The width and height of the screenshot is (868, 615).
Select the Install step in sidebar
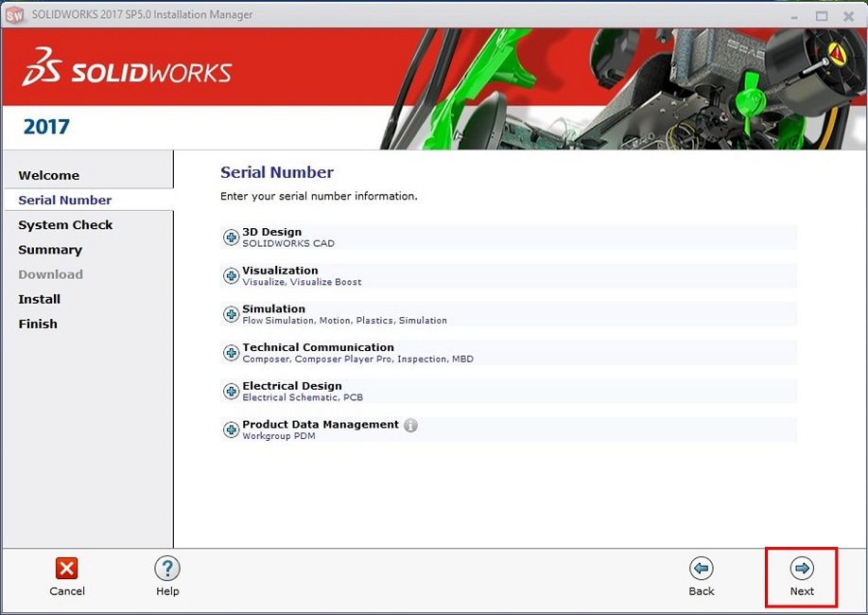[40, 299]
